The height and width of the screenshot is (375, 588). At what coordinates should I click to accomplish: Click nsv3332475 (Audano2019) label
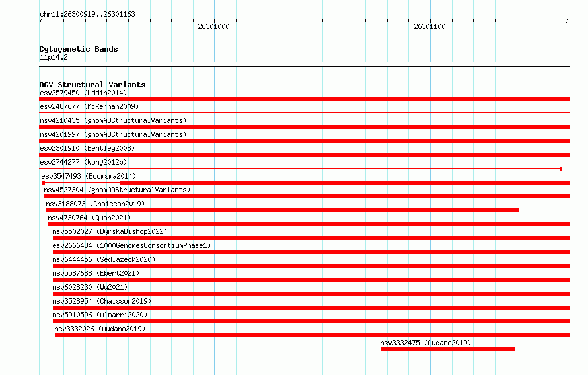[x=425, y=343]
